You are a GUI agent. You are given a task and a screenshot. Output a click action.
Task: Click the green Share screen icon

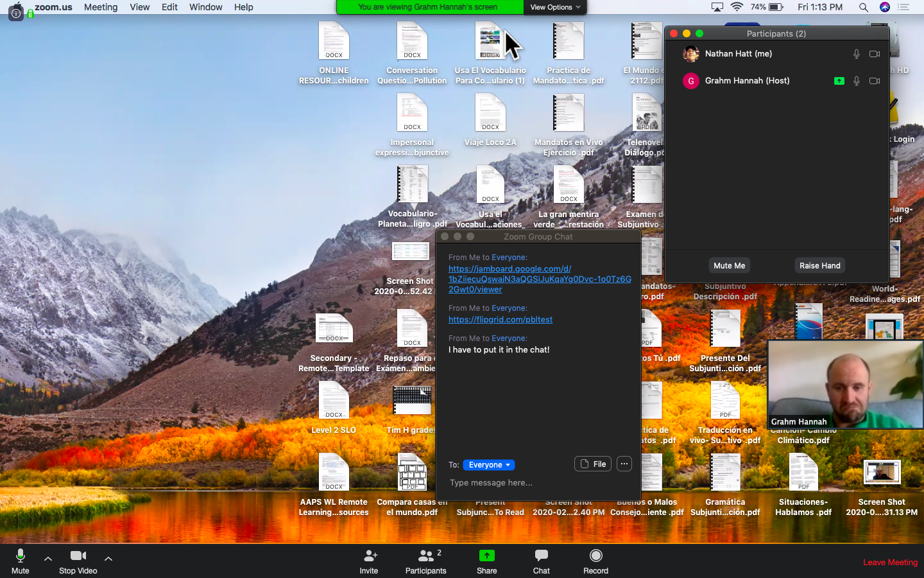(487, 556)
